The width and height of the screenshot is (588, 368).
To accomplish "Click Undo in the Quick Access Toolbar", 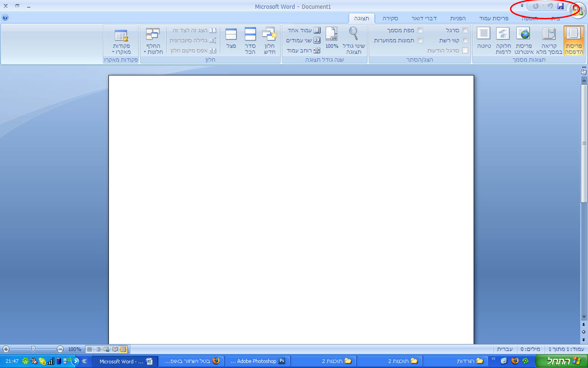I will (550, 6).
